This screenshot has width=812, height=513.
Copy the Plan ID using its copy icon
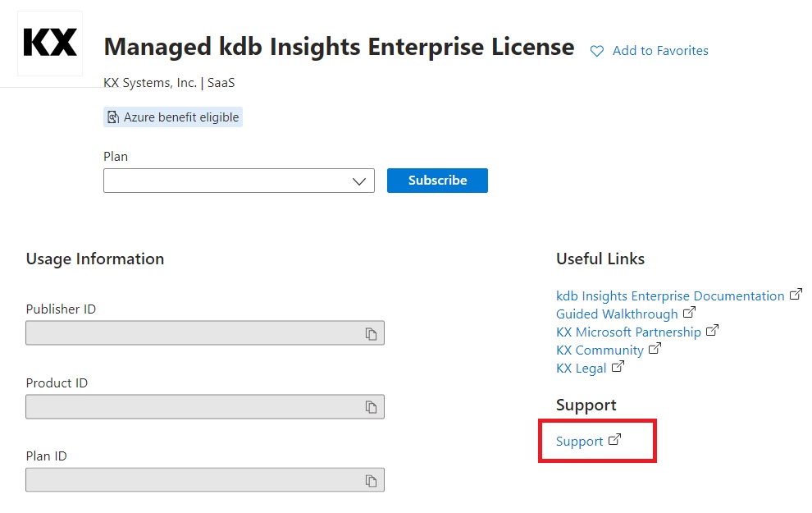click(371, 480)
